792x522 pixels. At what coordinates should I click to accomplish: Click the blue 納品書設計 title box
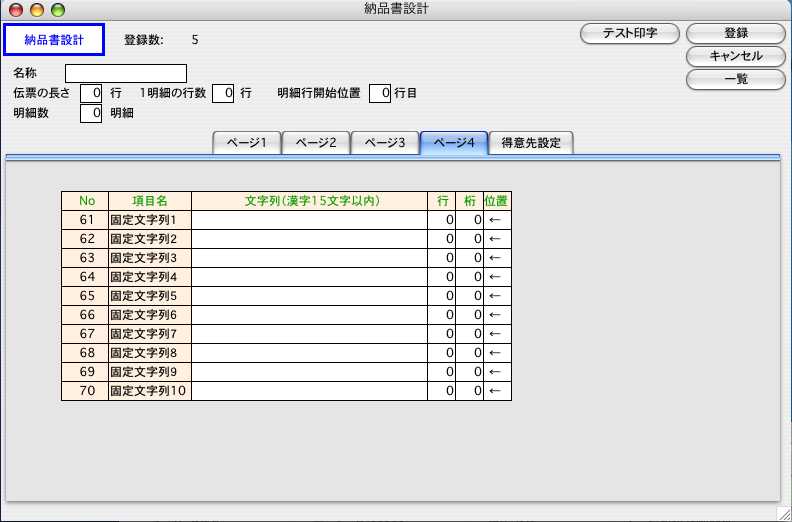[x=54, y=40]
